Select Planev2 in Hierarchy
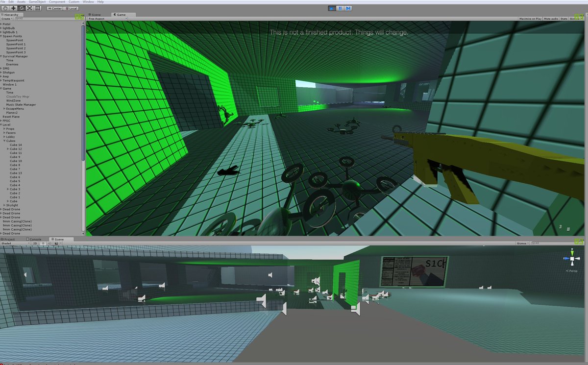This screenshot has width=588, height=365. point(13,113)
